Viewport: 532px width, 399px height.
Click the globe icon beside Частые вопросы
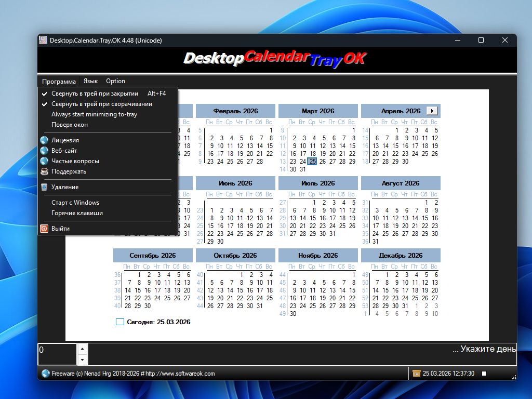[44, 161]
